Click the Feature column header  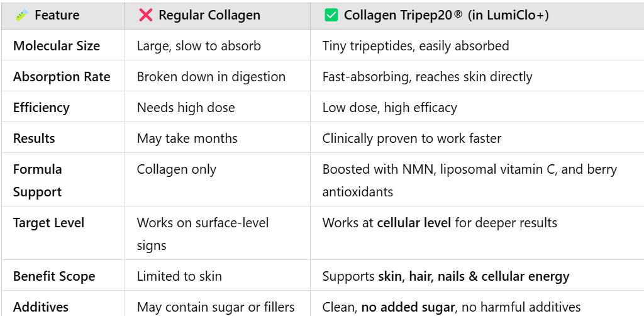(x=57, y=15)
